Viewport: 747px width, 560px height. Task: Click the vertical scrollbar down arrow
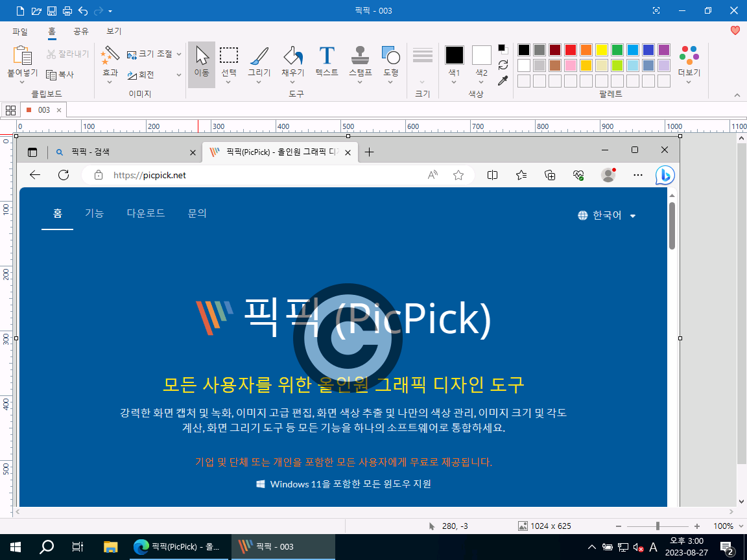(x=741, y=502)
